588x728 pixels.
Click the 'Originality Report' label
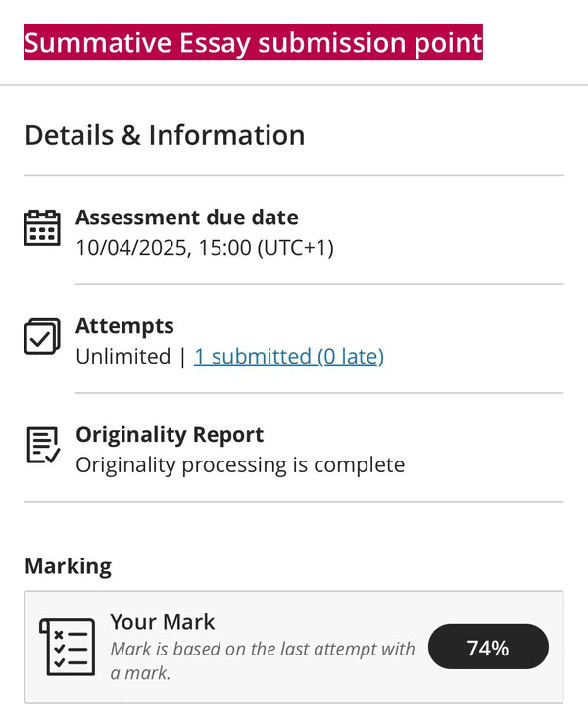pos(170,435)
